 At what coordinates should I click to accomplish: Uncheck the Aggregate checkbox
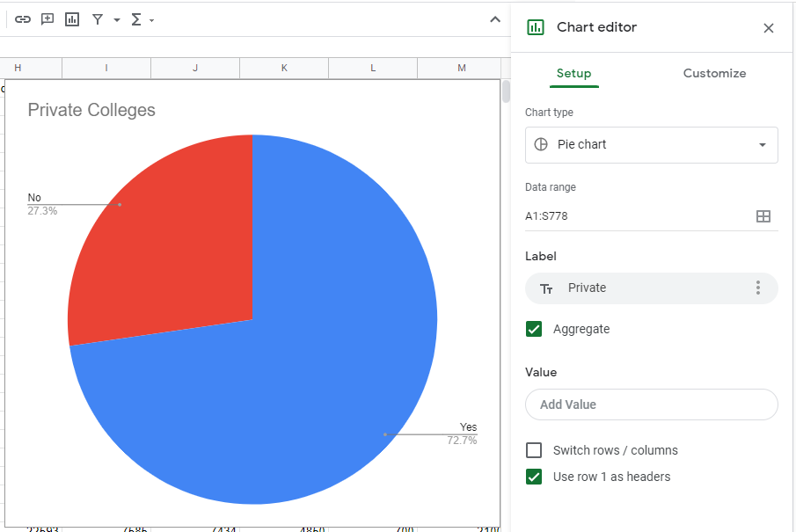(534, 329)
